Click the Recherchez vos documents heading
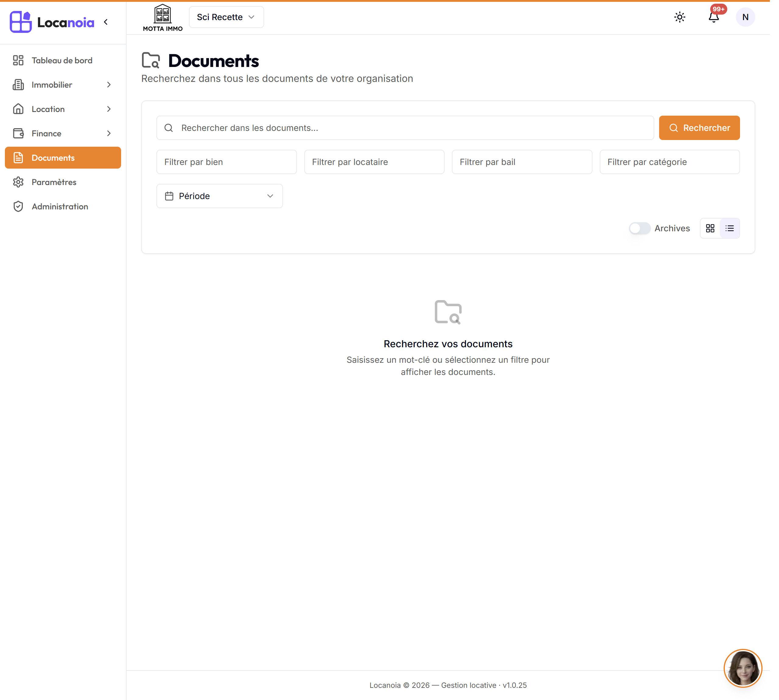 click(x=448, y=344)
